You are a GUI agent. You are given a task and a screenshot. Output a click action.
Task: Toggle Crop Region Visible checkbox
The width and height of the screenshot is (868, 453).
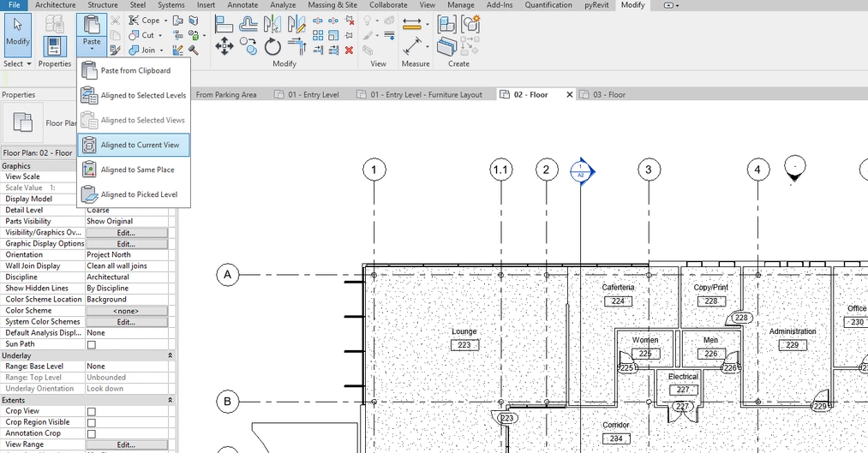coord(92,422)
